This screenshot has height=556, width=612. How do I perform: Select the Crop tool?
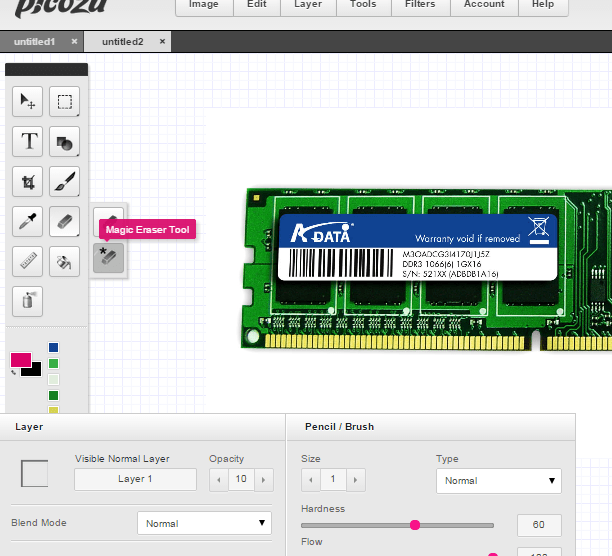27,181
